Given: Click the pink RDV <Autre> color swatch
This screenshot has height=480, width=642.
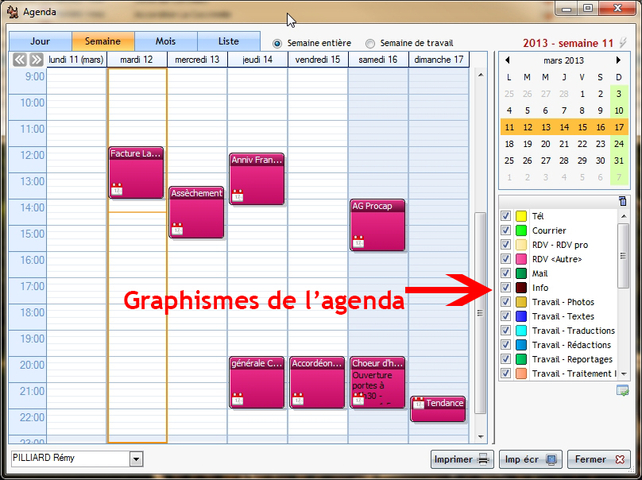Looking at the screenshot, I should [521, 259].
